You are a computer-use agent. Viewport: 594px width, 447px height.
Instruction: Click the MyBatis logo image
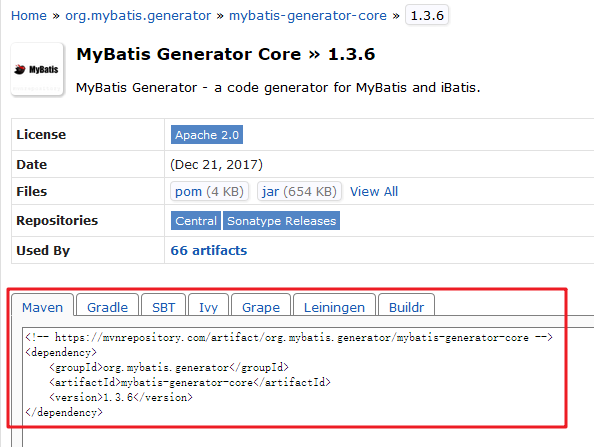click(x=37, y=69)
